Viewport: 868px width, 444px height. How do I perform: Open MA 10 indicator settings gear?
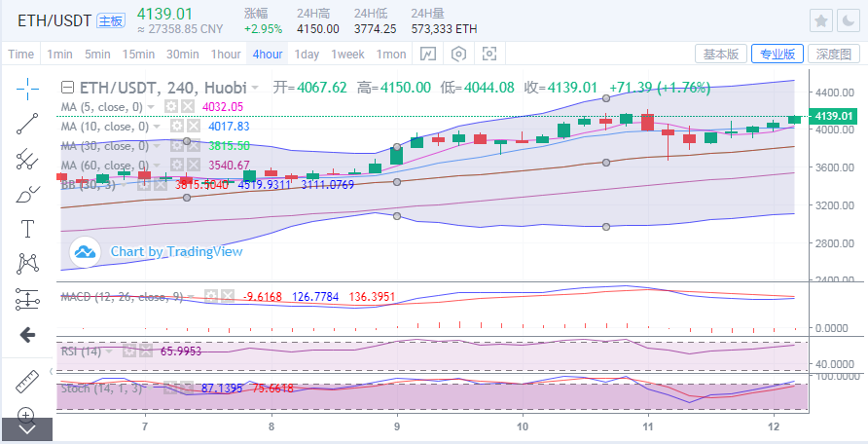click(x=176, y=127)
